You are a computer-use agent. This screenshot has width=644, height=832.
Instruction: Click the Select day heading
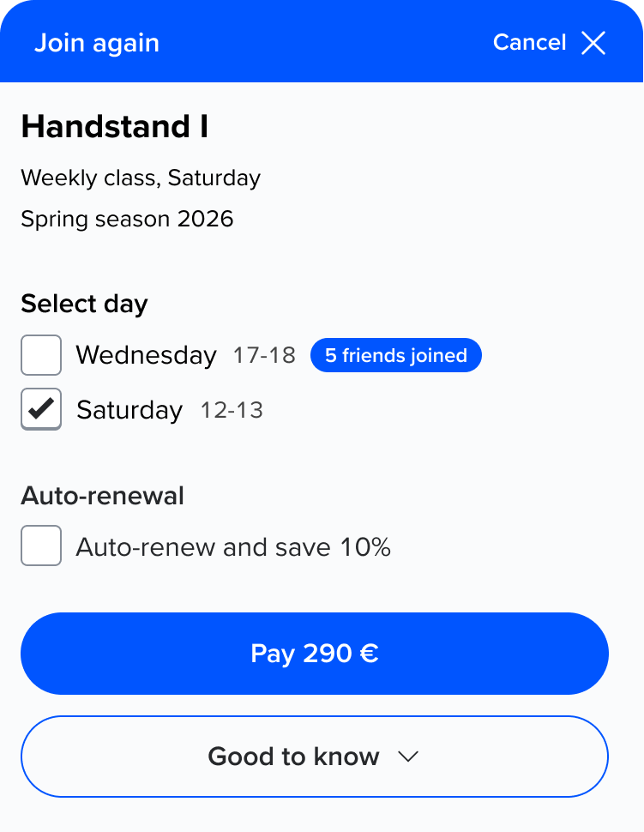[84, 304]
